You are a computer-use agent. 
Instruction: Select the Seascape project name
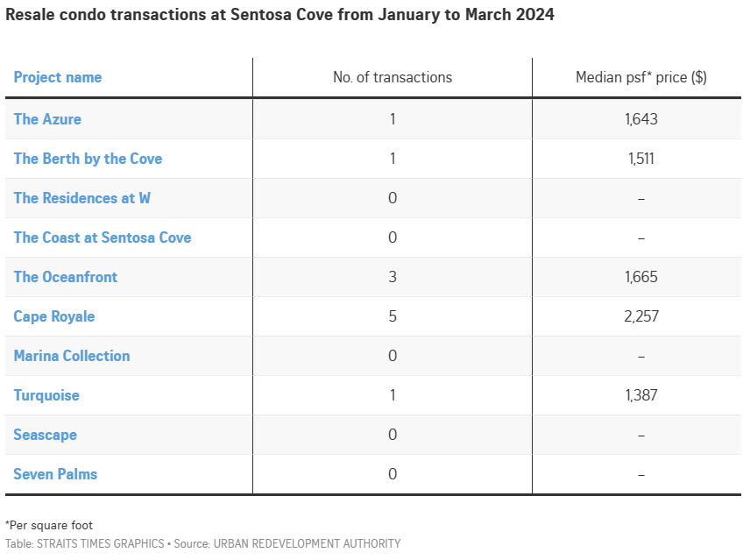tap(45, 435)
